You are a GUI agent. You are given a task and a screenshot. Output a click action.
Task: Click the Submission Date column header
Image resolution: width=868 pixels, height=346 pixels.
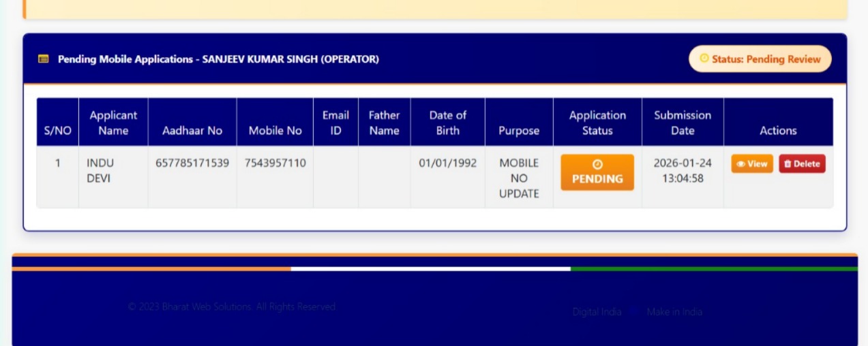click(683, 123)
